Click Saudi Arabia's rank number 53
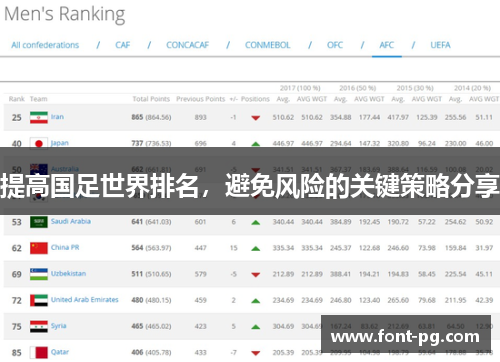500x362 pixels. pos(17,222)
